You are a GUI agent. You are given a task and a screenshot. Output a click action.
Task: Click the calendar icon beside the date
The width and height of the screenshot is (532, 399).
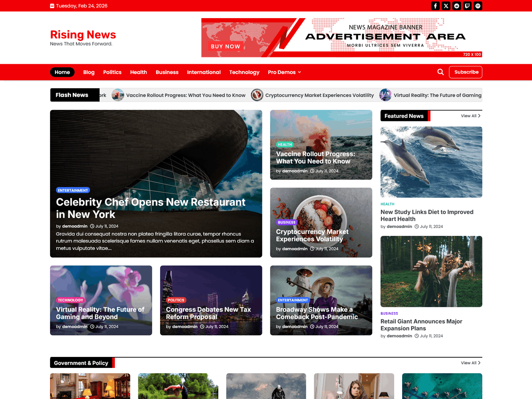(52, 6)
